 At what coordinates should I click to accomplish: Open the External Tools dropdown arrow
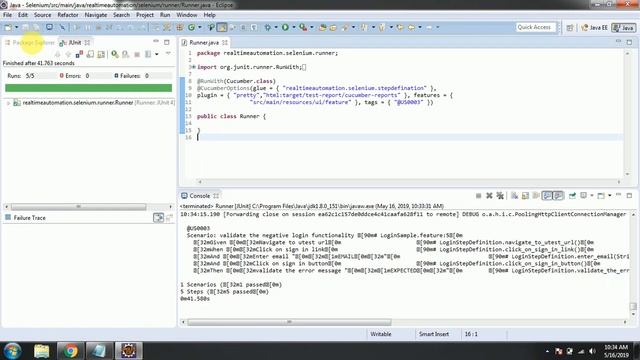point(312,27)
